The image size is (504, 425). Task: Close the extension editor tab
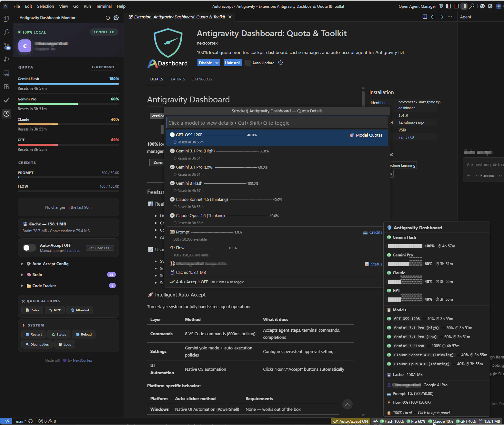coord(230,17)
